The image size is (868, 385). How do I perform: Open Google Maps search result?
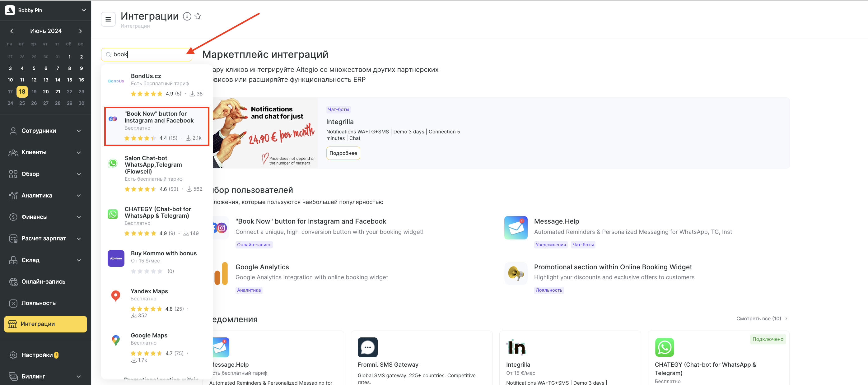point(157,347)
